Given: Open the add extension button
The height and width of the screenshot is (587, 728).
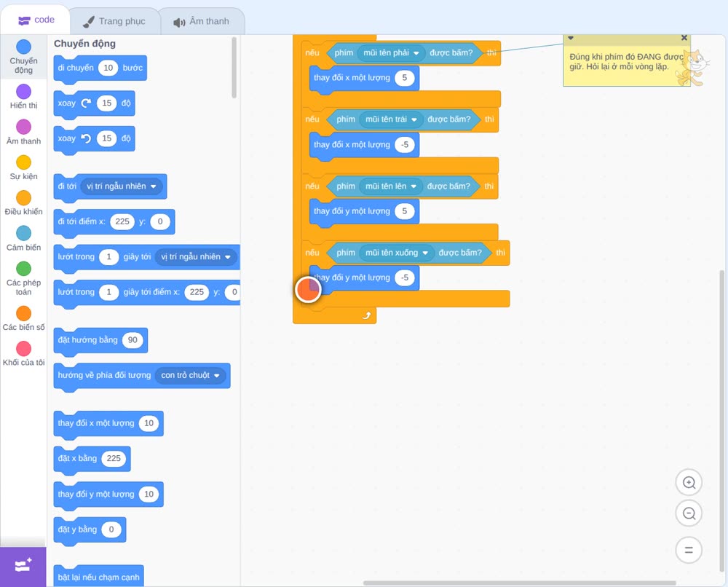Looking at the screenshot, I should (23, 566).
